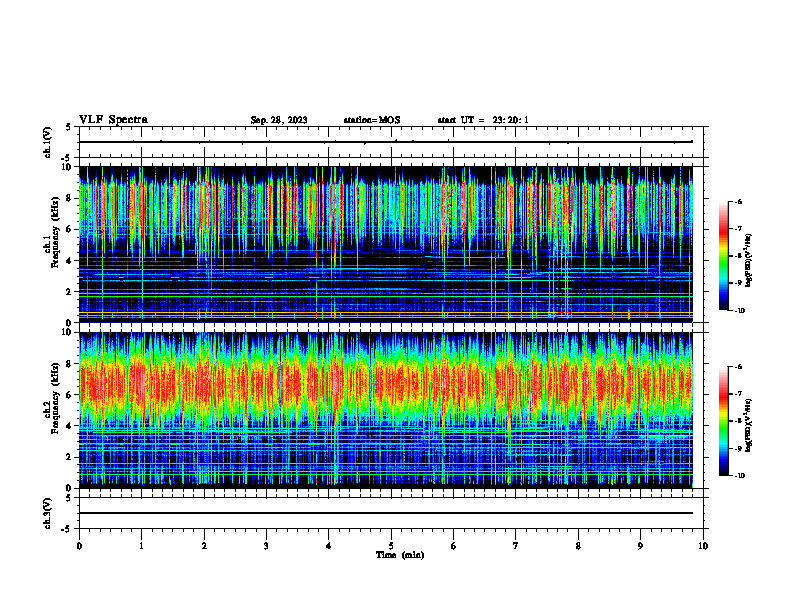Click inside the ch.2 spectrogram panel
The image size is (792, 612).
click(x=386, y=410)
